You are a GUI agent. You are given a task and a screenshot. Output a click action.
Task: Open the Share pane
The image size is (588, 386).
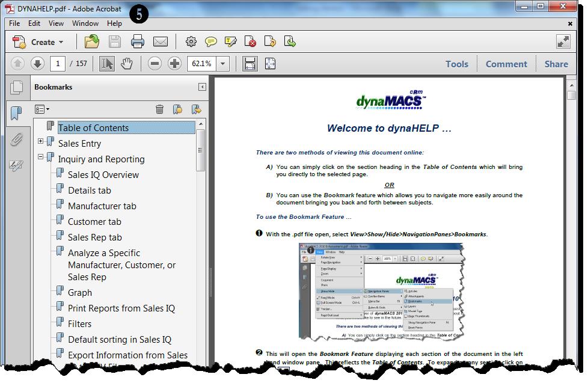pyautogui.click(x=556, y=64)
